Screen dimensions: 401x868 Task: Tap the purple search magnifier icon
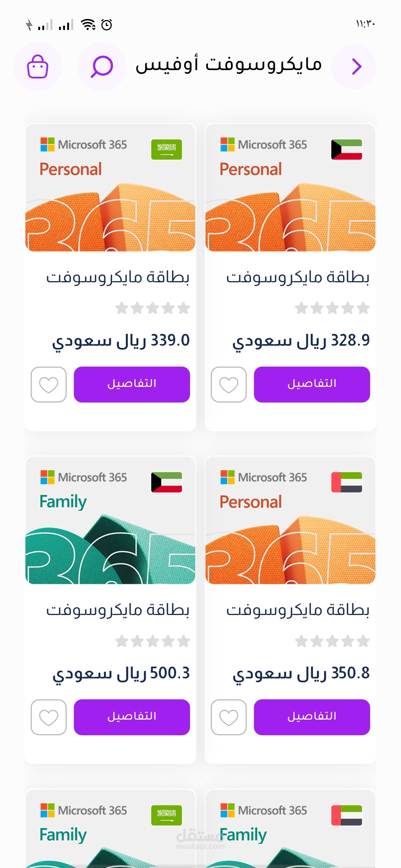coord(102,67)
